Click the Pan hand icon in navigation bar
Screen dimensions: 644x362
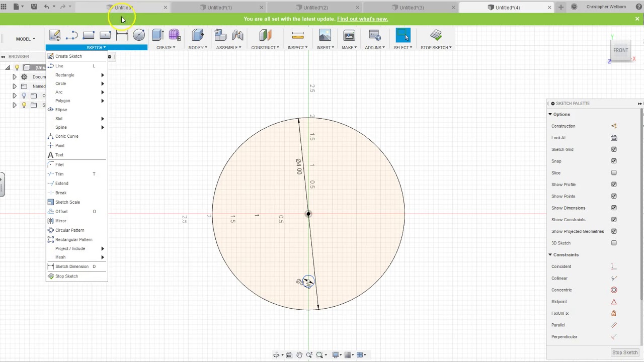(299, 355)
